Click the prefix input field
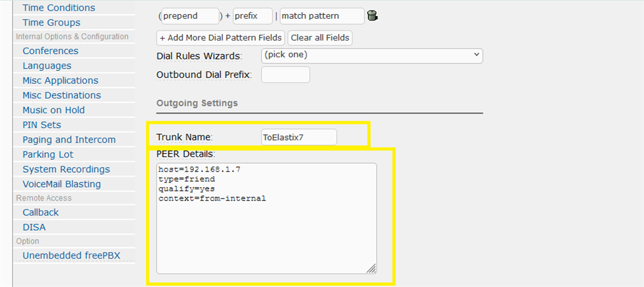The width and height of the screenshot is (644, 287). click(252, 15)
